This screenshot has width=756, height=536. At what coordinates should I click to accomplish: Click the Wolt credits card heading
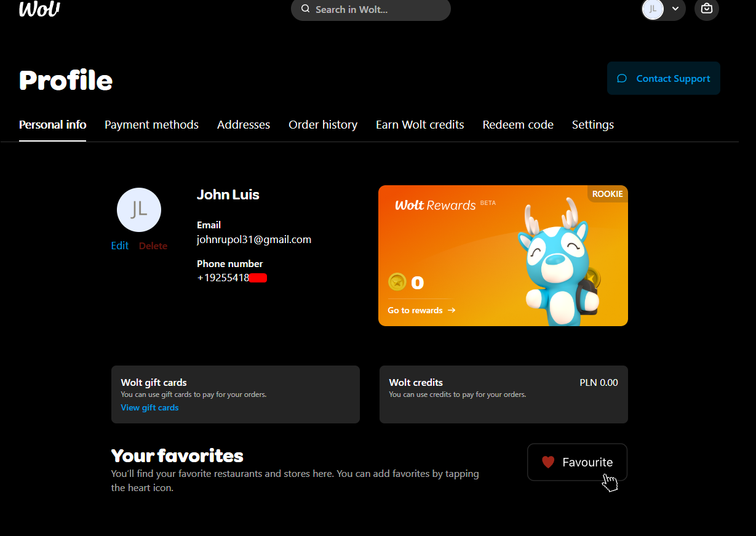tap(416, 382)
